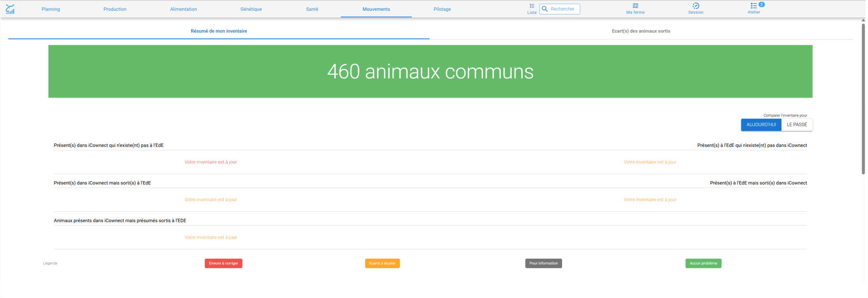The height and width of the screenshot is (298, 868).
Task: Open the Atelier list icon
Action: coord(753,6)
